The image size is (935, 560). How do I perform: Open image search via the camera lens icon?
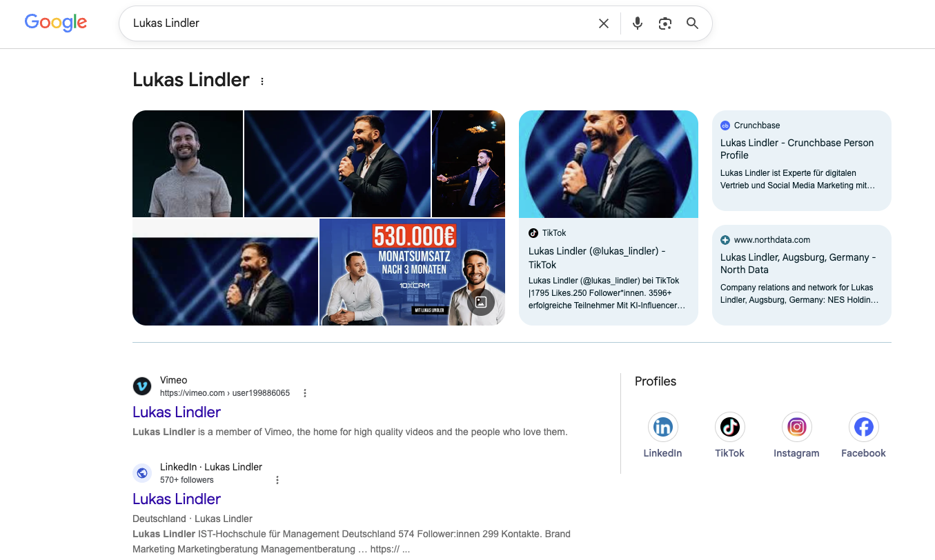665,23
